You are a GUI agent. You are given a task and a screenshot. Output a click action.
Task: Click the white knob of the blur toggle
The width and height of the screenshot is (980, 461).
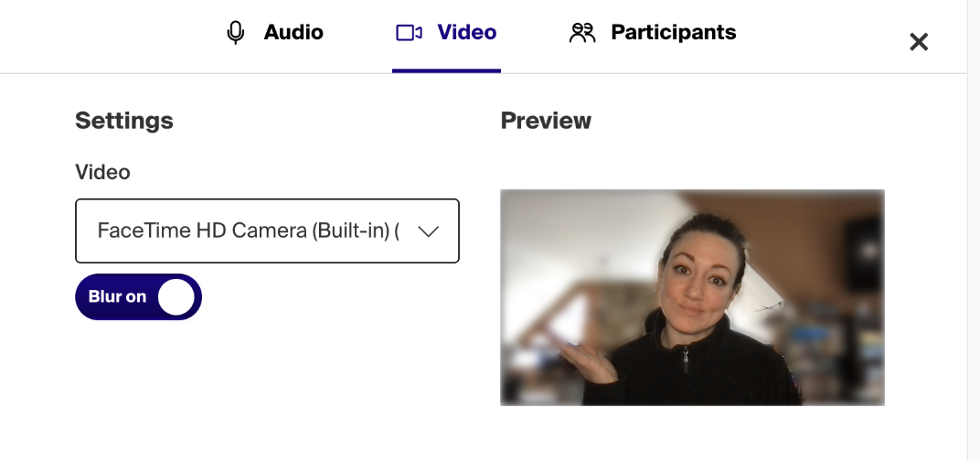tap(176, 297)
